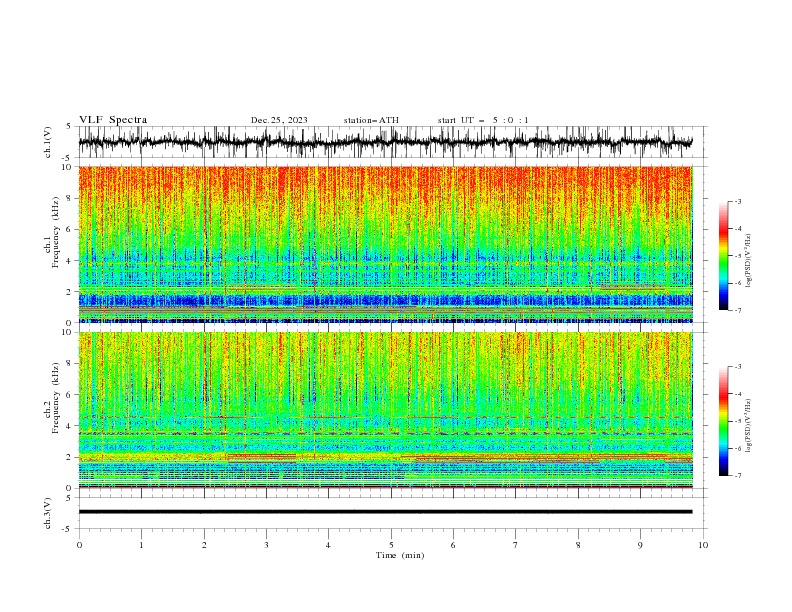Click time-axis tick label "10"
This screenshot has width=792, height=612.
[703, 545]
